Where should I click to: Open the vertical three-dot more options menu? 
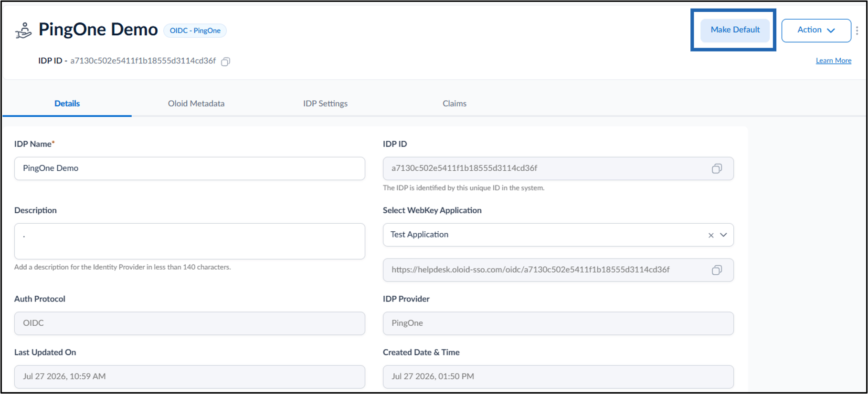(x=857, y=31)
